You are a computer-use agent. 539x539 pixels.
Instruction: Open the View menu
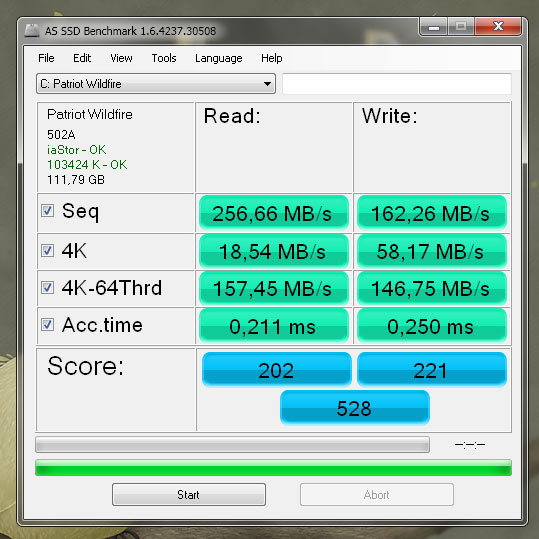[121, 58]
